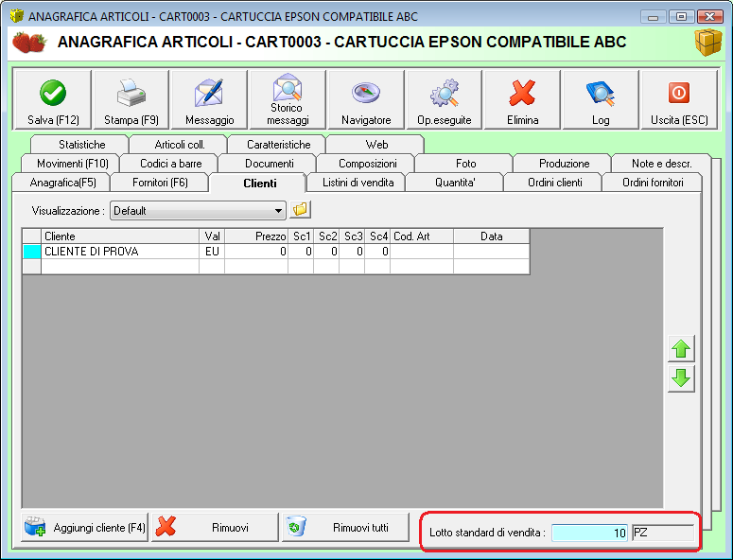Open the Codici a barre tab
Viewport: 733px width, 560px height.
tap(170, 164)
